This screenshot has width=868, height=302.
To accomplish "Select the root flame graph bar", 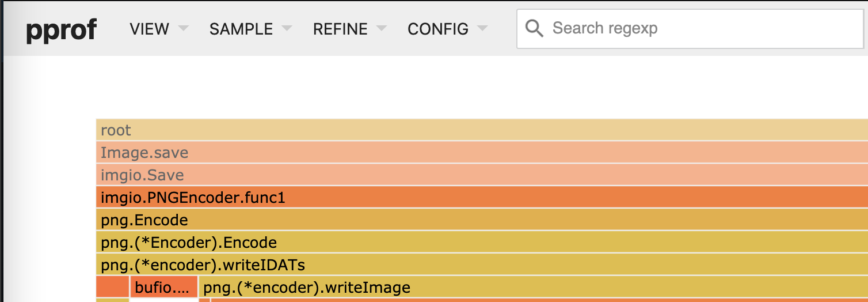I will 482,130.
